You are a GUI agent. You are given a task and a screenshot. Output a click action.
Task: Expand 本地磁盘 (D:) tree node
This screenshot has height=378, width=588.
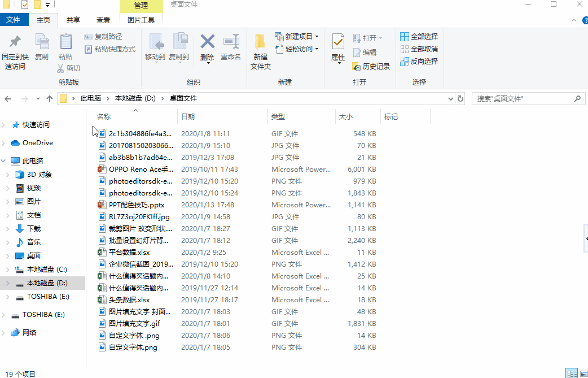pos(8,284)
